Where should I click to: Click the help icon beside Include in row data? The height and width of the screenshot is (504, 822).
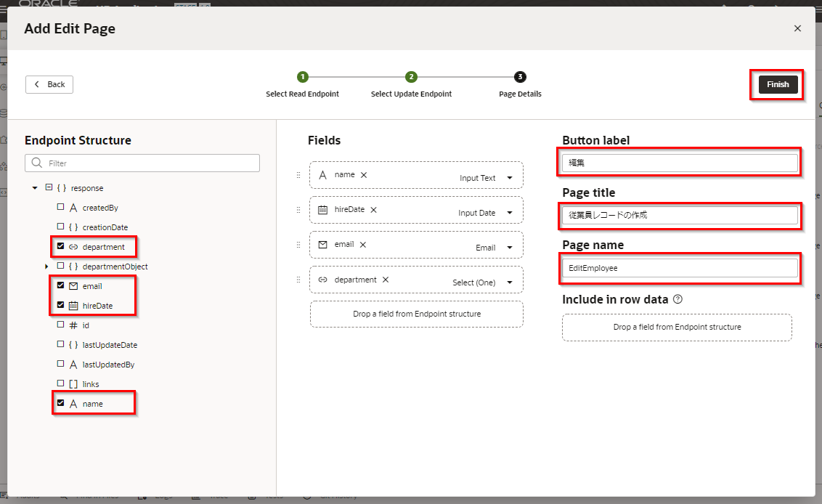tap(677, 299)
